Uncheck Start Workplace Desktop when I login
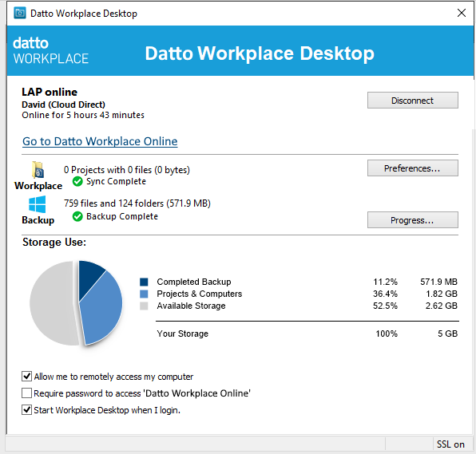 point(26,410)
